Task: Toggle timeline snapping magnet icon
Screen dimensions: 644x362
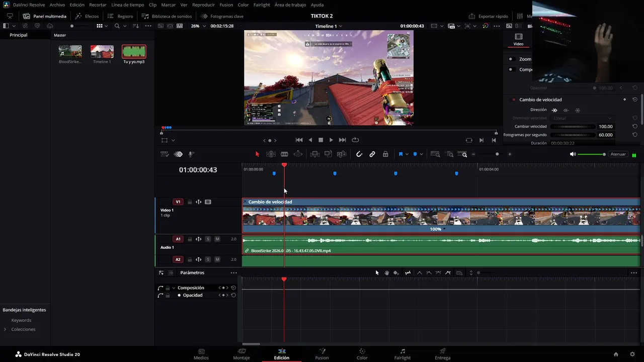Action: click(359, 154)
